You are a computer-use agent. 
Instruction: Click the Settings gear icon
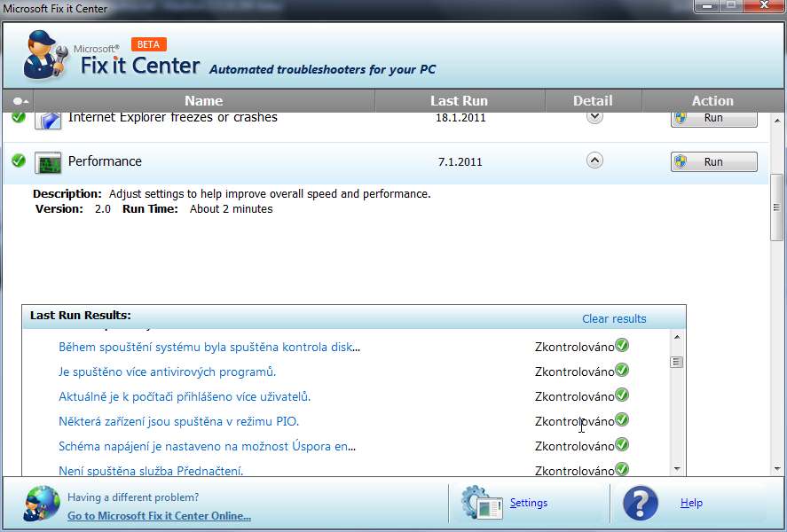coord(481,502)
